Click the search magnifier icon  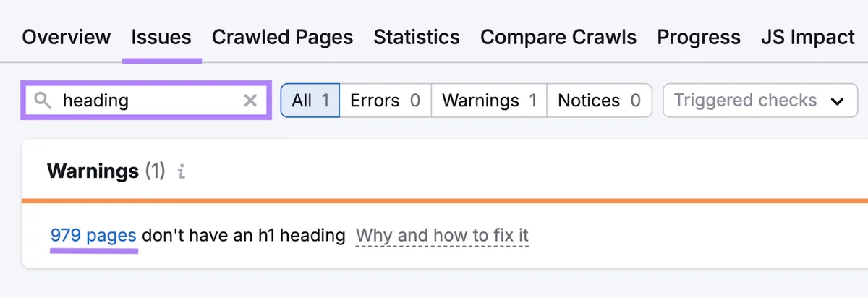pyautogui.click(x=43, y=101)
